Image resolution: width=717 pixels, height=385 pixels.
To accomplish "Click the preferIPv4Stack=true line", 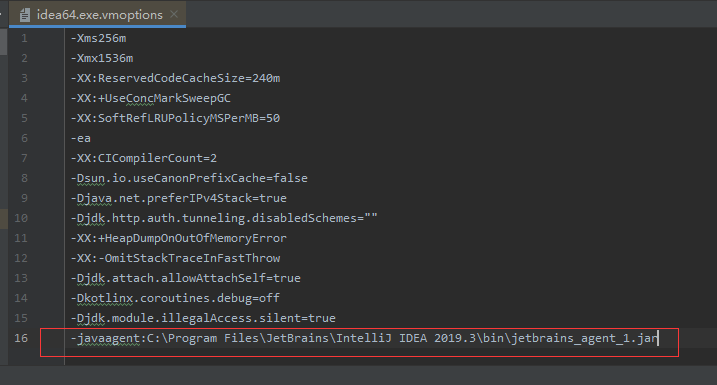I will pyautogui.click(x=179, y=198).
